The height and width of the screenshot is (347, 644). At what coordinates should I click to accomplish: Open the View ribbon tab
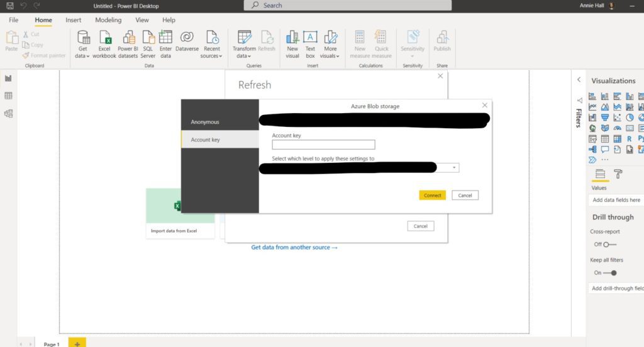coord(142,19)
